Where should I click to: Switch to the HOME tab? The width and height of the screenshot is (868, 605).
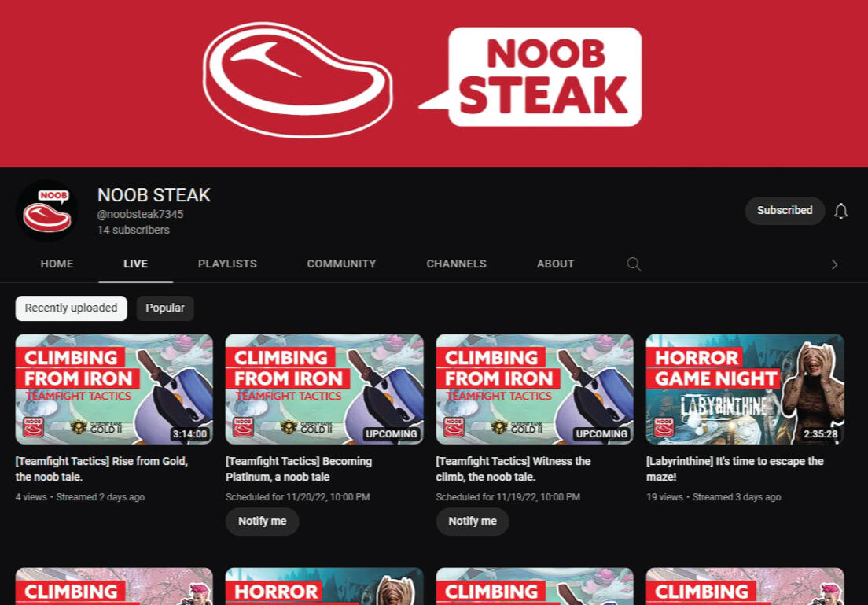pyautogui.click(x=57, y=264)
